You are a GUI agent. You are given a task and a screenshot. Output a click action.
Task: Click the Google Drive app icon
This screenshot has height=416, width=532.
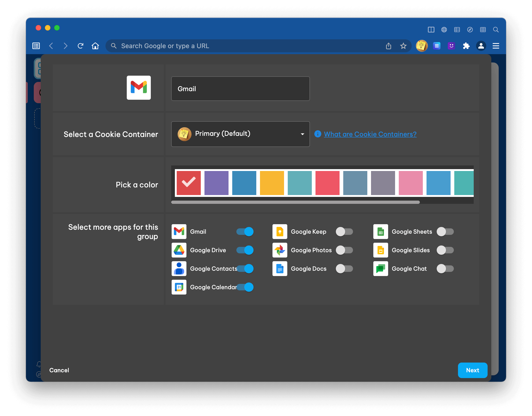pos(179,250)
